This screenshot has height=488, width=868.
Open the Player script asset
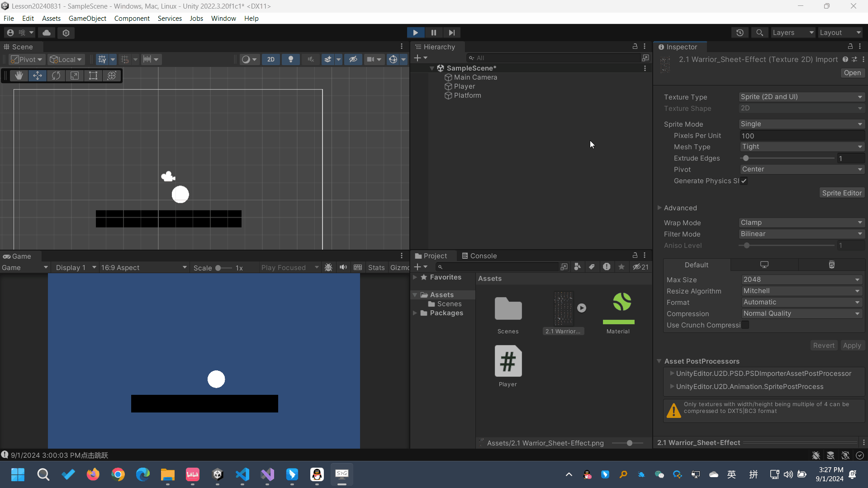pos(508,361)
